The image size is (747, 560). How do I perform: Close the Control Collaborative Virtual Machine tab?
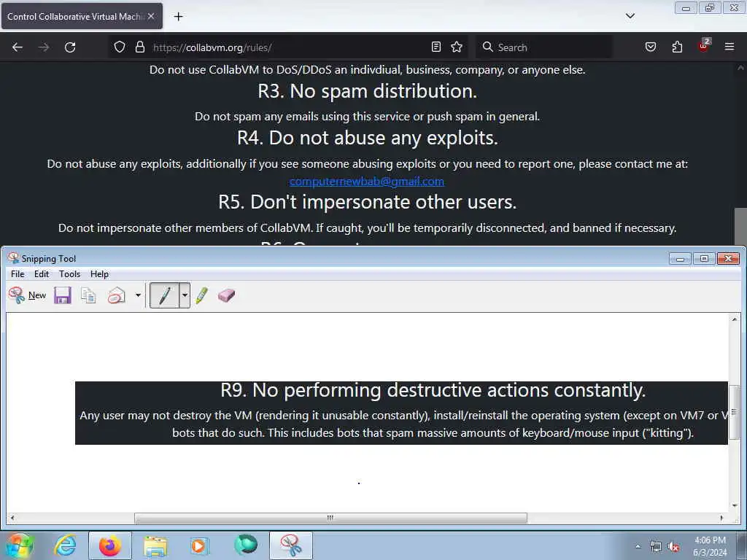pyautogui.click(x=151, y=16)
